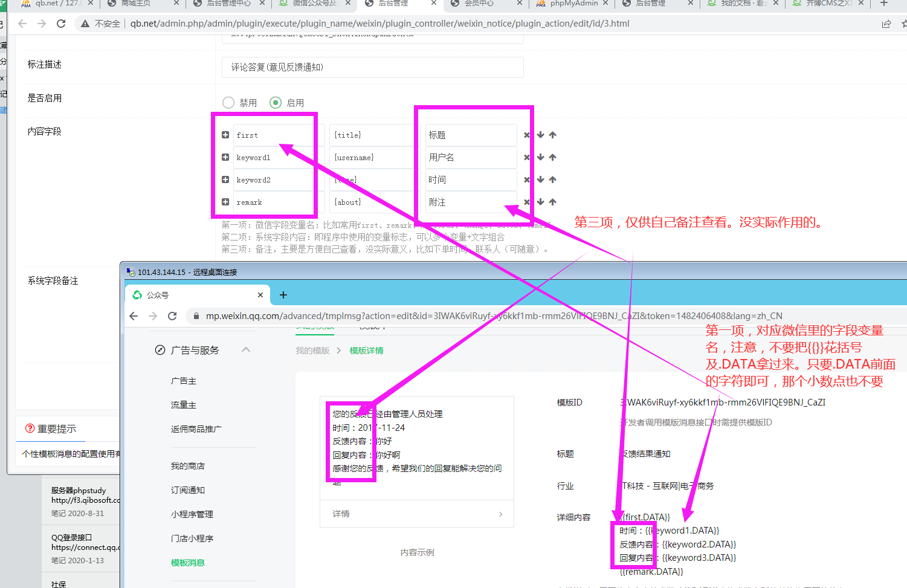Open 模板消息 in the sidebar
The image size is (907, 588).
(x=187, y=563)
